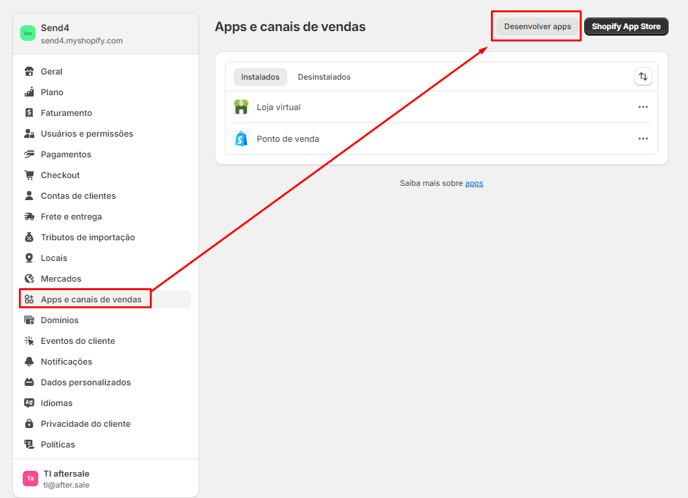This screenshot has width=688, height=498.
Task: Click the Faturamento receipt icon
Action: tap(29, 113)
